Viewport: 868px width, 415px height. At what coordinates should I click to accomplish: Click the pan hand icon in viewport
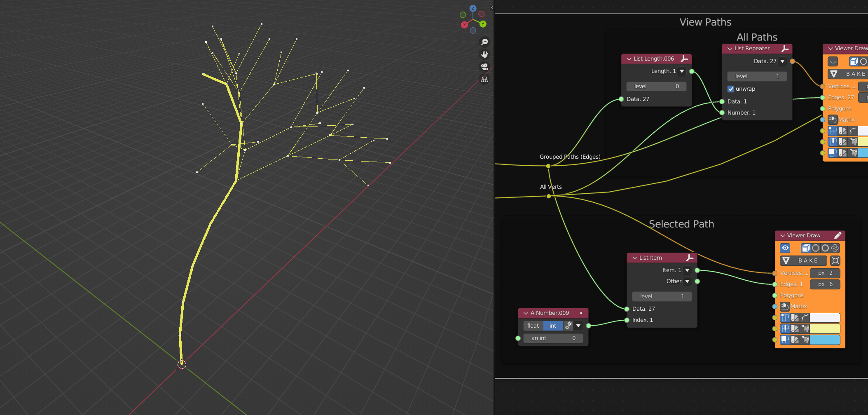[484, 54]
